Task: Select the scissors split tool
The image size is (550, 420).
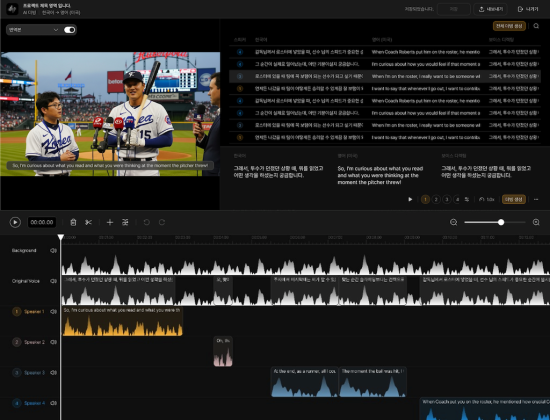Action: [x=88, y=222]
